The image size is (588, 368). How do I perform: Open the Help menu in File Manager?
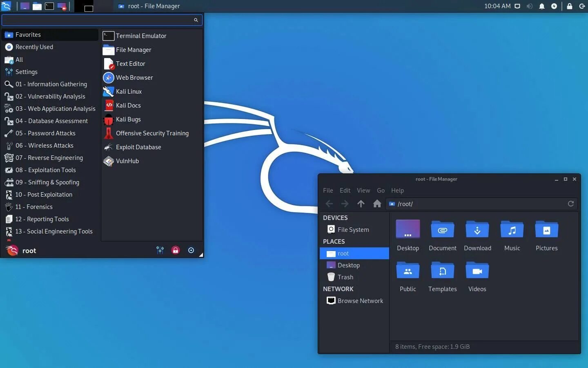(x=397, y=191)
